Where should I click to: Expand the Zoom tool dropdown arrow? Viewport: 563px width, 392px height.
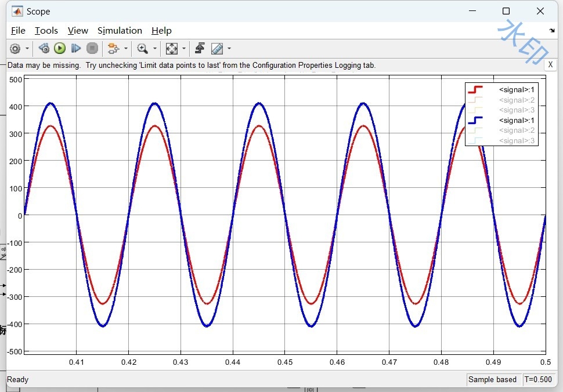point(155,48)
